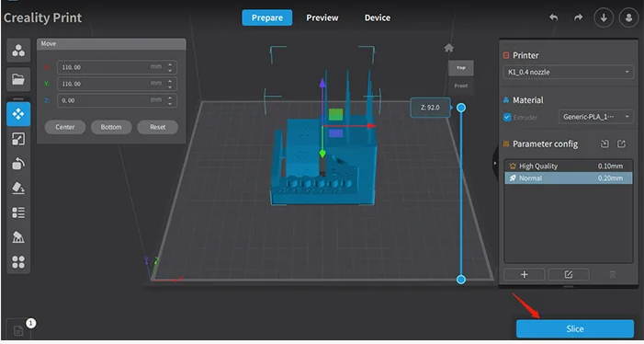Collapse the right panel with side arrow
The image size is (644, 344).
pyautogui.click(x=495, y=163)
